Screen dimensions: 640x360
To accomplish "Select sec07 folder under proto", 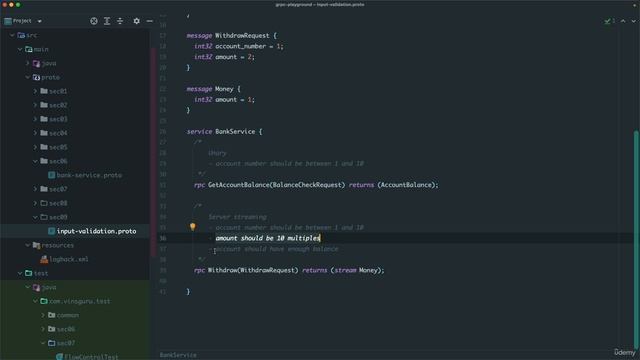I will click(x=58, y=189).
